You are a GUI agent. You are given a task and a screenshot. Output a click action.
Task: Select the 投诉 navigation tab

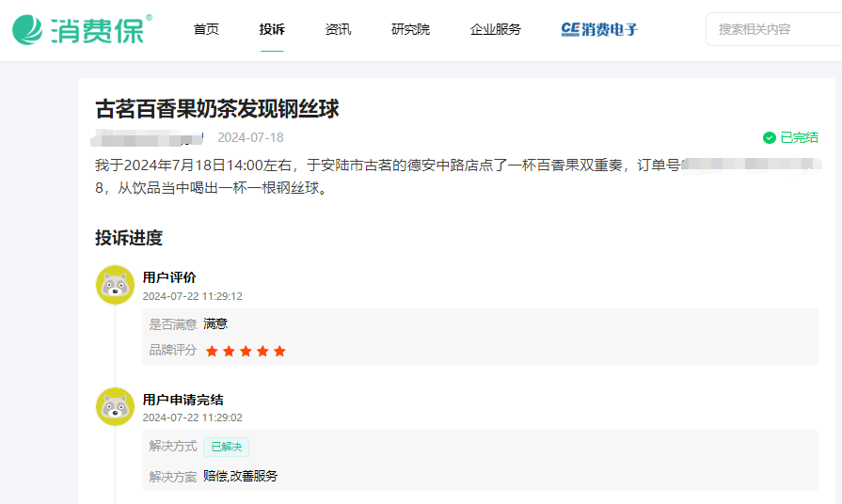(272, 29)
